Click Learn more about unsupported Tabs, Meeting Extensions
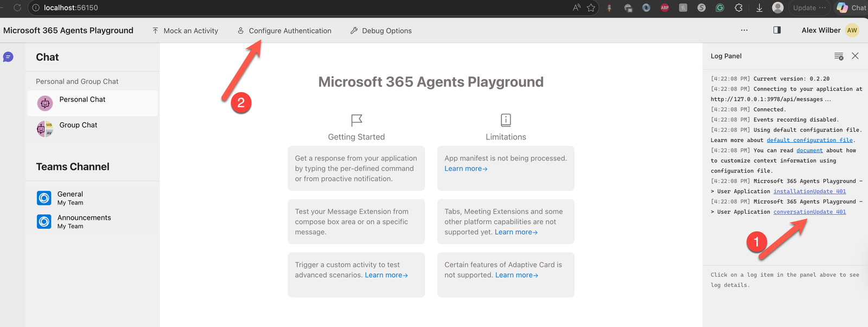Screen dimensions: 868x327 pyautogui.click(x=516, y=232)
